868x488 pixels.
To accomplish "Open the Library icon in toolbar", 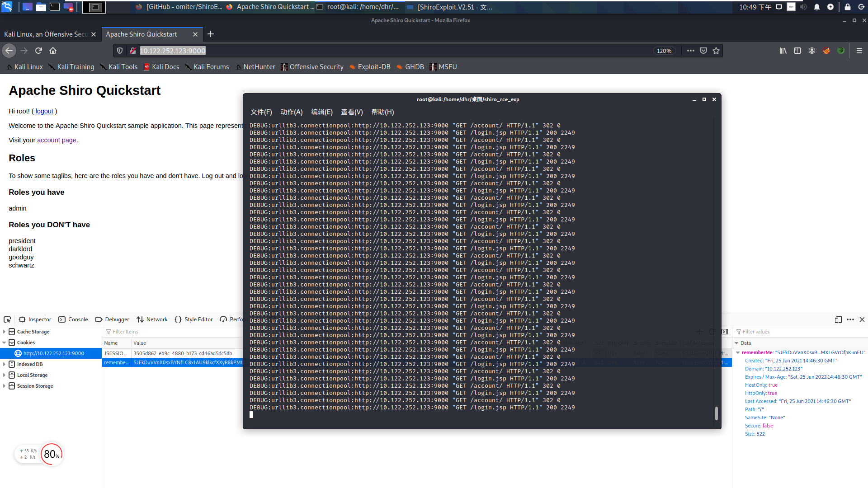I will tap(783, 51).
